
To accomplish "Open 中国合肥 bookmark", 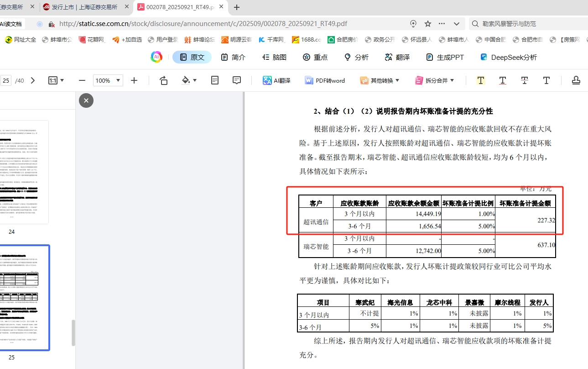I will coord(491,40).
